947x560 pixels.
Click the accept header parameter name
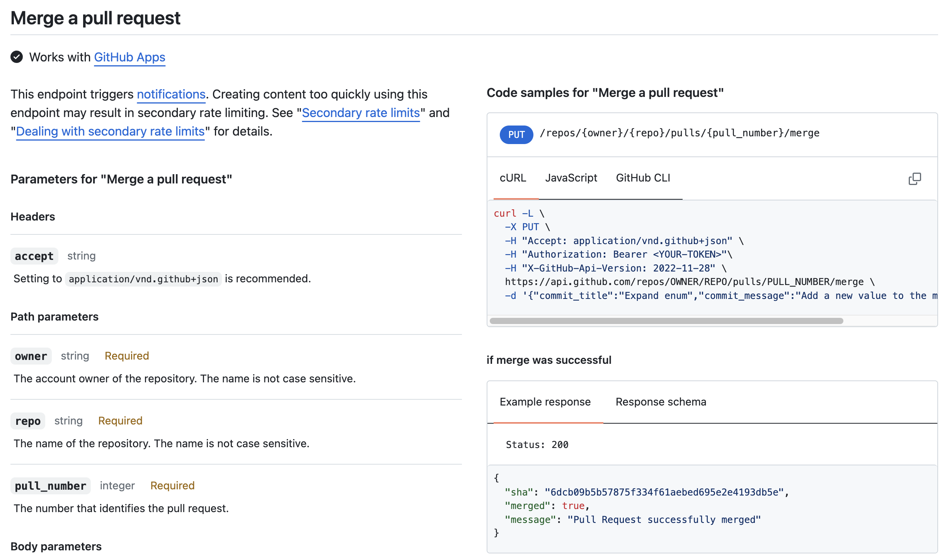[x=34, y=256]
